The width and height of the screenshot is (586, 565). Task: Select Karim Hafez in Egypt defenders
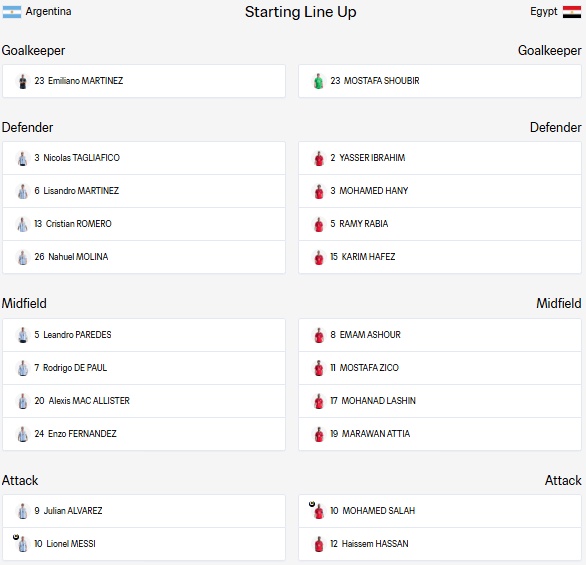[x=440, y=257]
